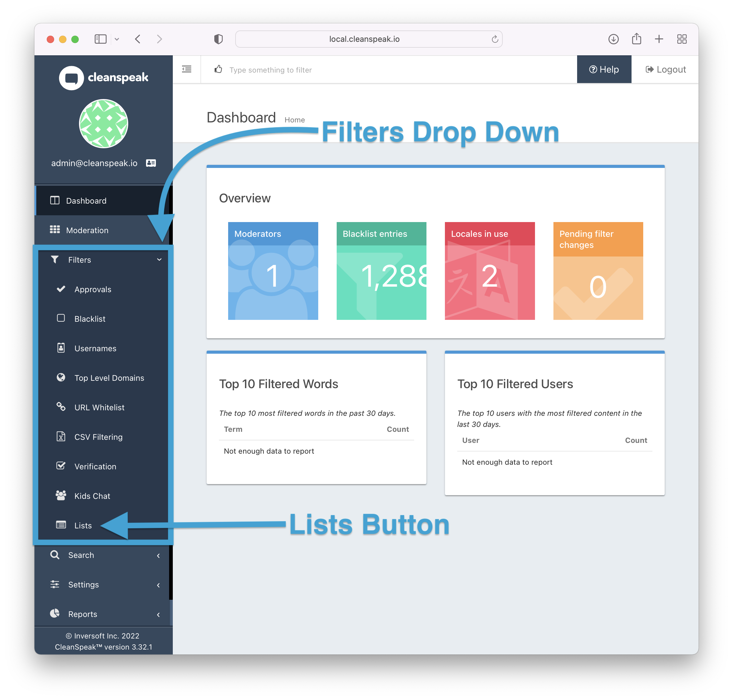Open the admin profile avatar
733x700 pixels.
click(104, 124)
